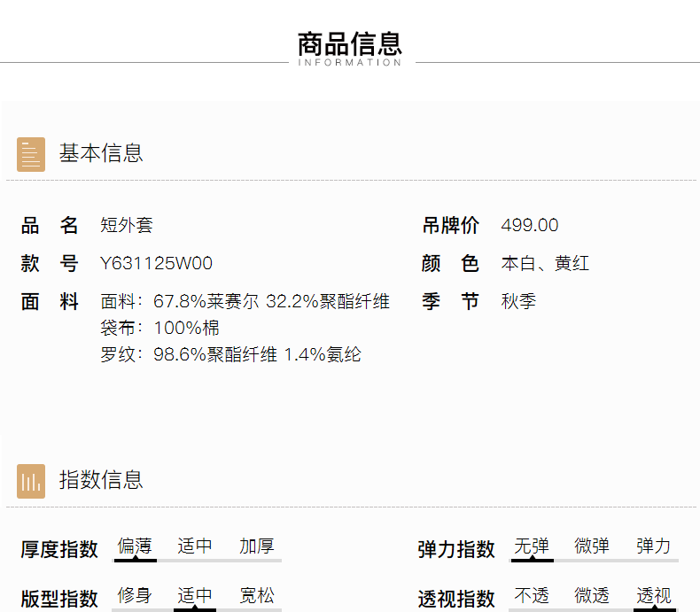The width and height of the screenshot is (700, 612).
Task: Choose 弹力 elasticity option
Action: [654, 546]
